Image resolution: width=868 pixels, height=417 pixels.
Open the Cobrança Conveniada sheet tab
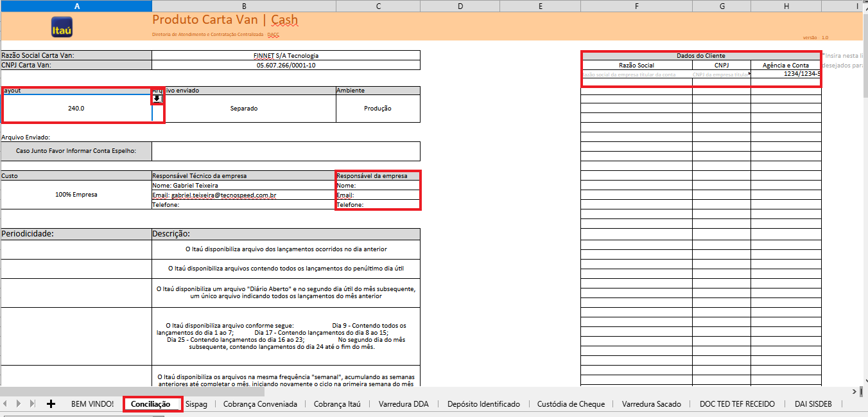(x=260, y=404)
